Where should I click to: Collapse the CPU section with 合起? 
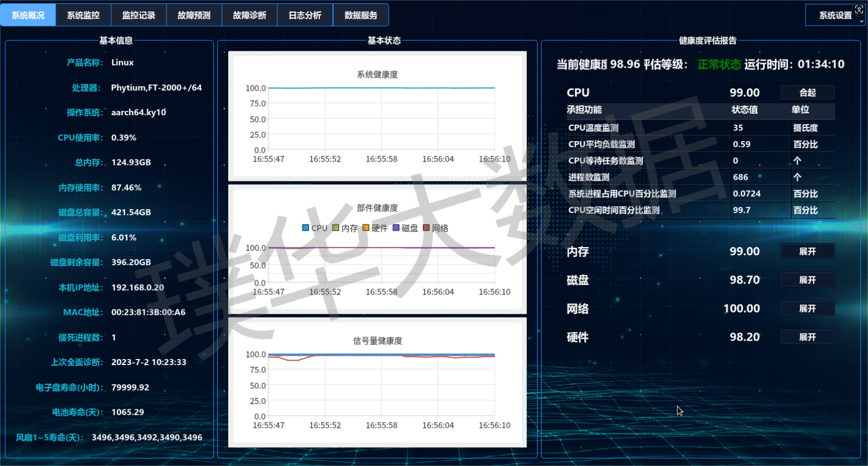[807, 93]
